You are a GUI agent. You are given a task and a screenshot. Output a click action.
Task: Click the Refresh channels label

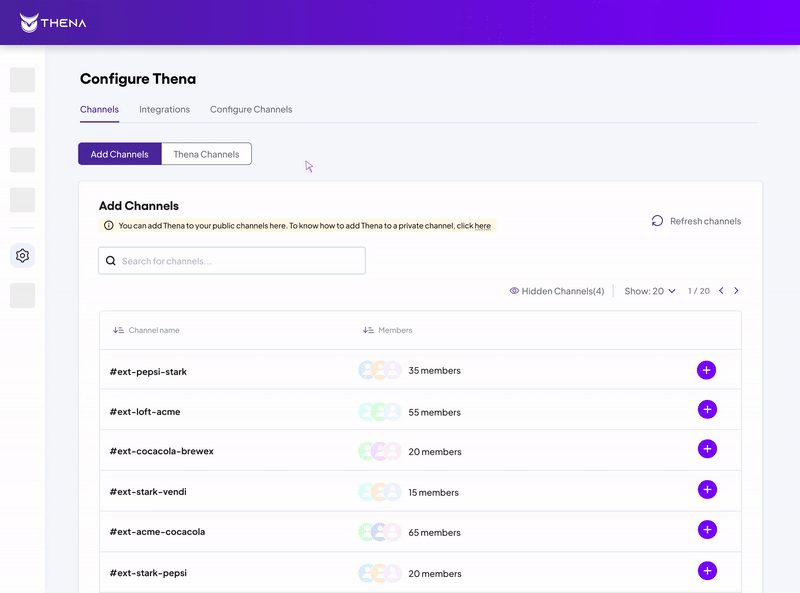(x=706, y=221)
